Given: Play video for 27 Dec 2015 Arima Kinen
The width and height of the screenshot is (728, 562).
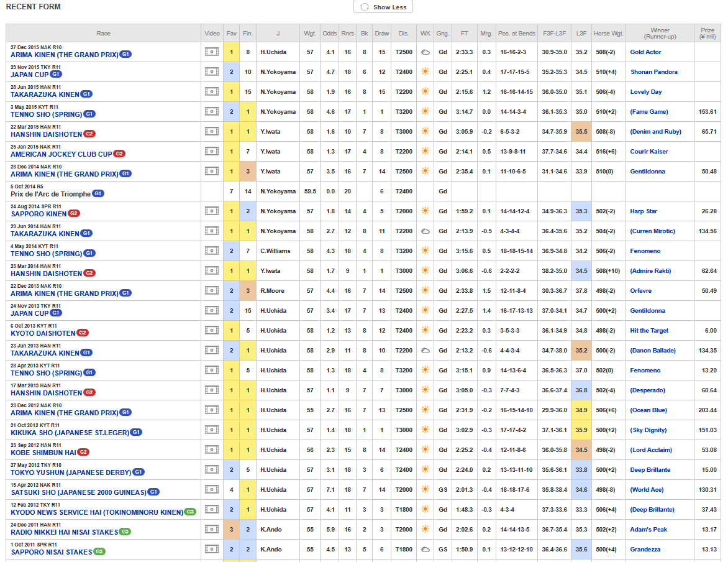Looking at the screenshot, I should coord(212,52).
